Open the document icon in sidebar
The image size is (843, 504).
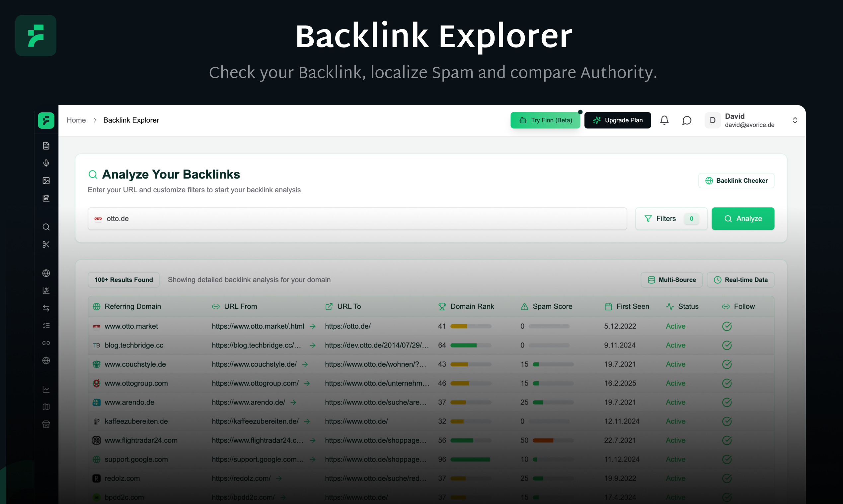(46, 146)
